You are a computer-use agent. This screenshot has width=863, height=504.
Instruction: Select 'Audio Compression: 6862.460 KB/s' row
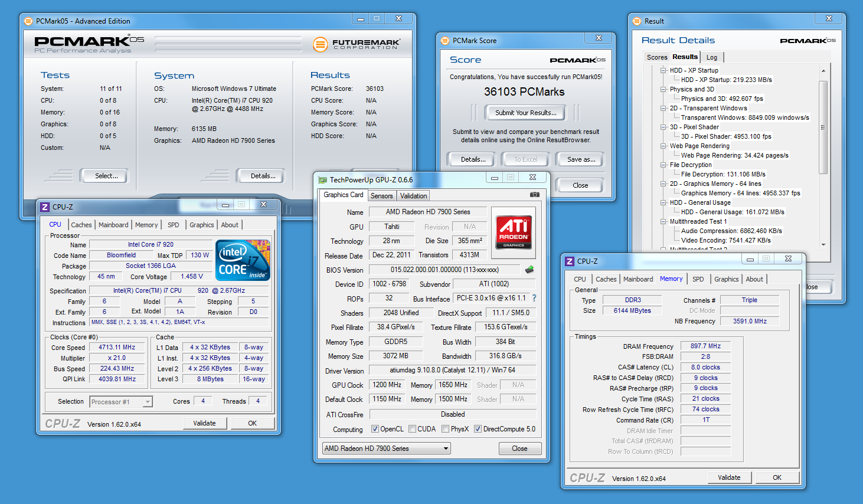731,231
